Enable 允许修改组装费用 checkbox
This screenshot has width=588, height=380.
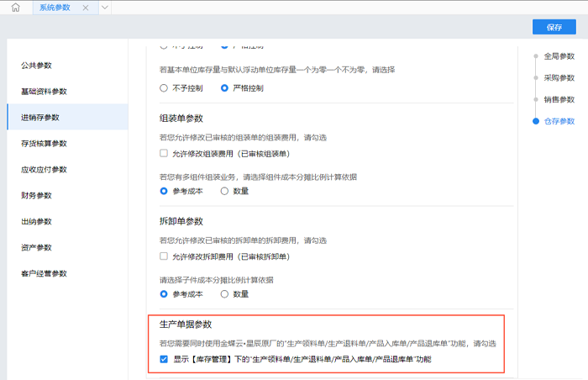(164, 154)
